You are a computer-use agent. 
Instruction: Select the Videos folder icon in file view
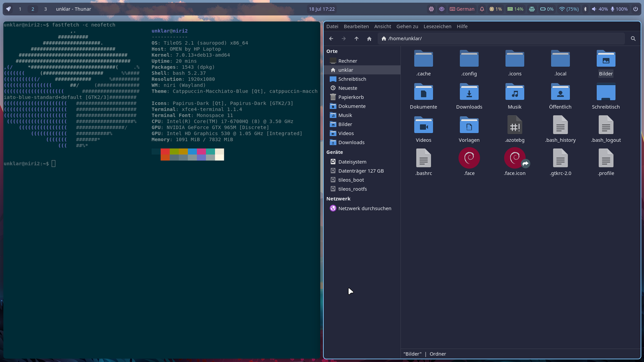tap(424, 125)
